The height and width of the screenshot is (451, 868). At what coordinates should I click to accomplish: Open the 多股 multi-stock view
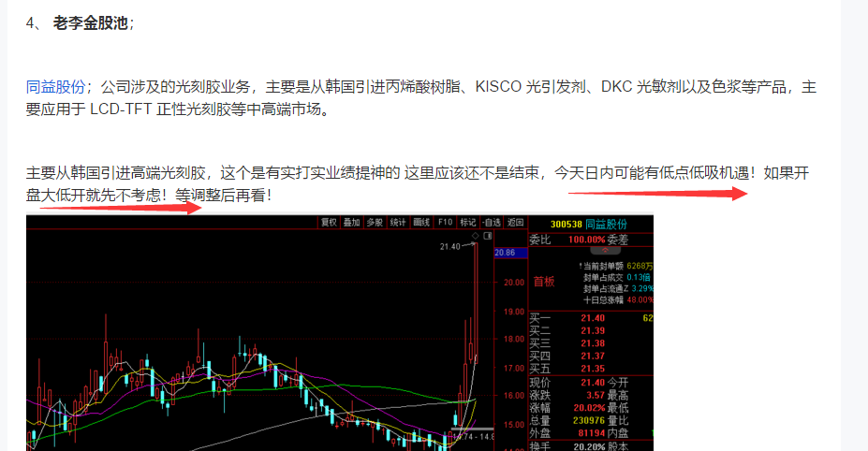click(x=375, y=223)
